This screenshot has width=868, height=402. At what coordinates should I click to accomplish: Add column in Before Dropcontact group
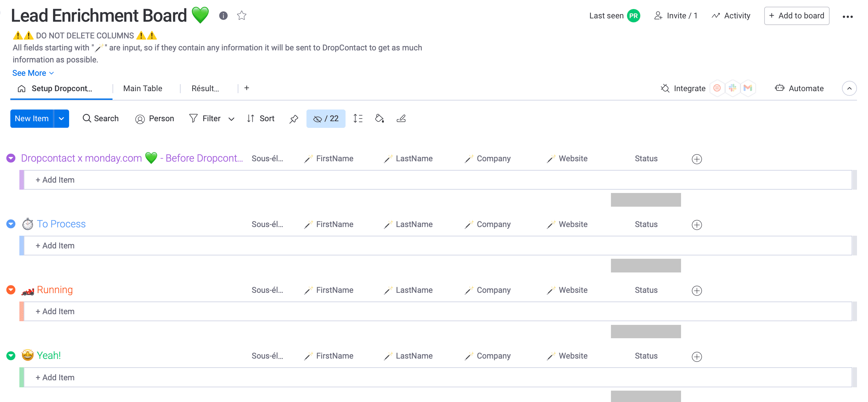tap(696, 159)
